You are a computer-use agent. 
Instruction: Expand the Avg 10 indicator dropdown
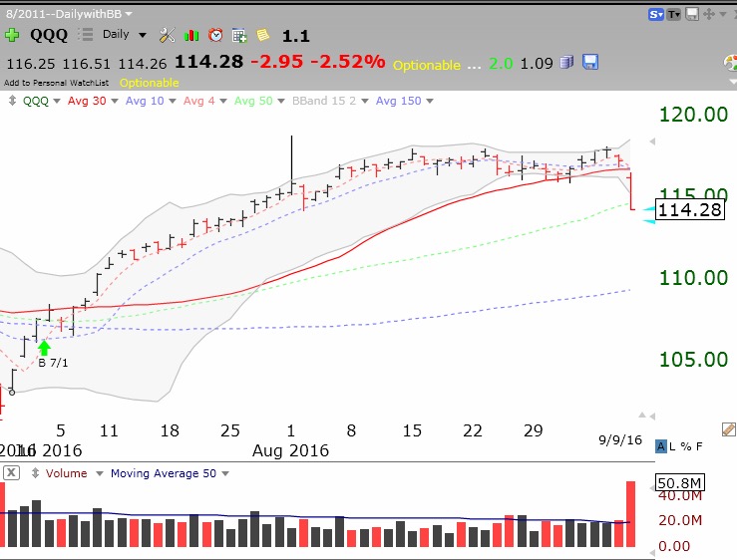(172, 101)
